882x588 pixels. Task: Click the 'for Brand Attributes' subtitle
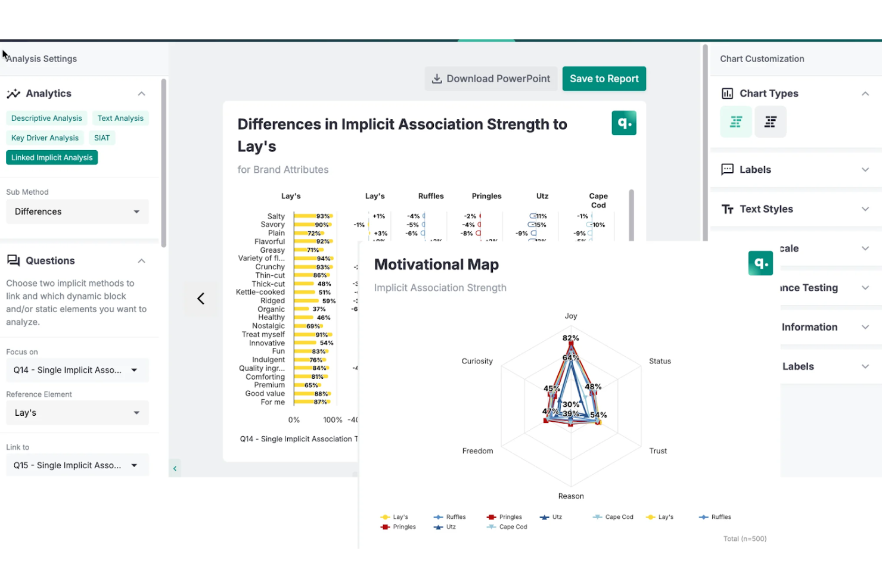[283, 170]
